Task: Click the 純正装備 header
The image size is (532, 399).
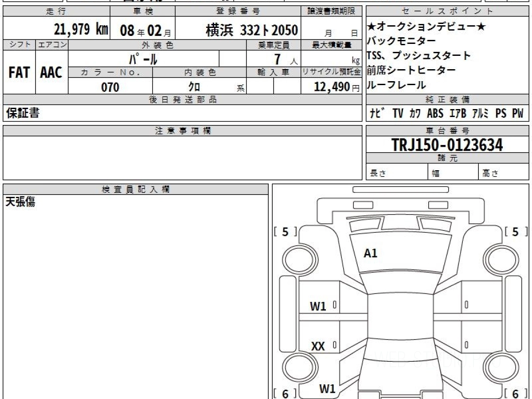Action: [448, 100]
